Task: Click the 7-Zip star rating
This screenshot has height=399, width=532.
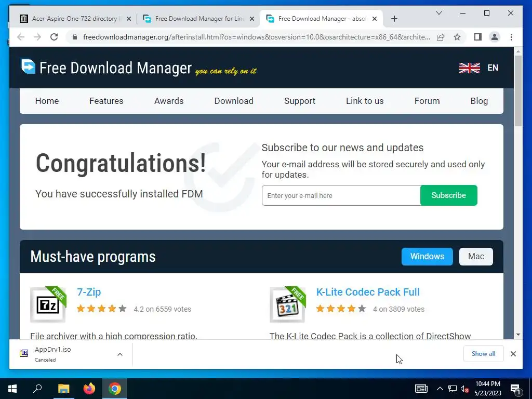Action: [101, 309]
